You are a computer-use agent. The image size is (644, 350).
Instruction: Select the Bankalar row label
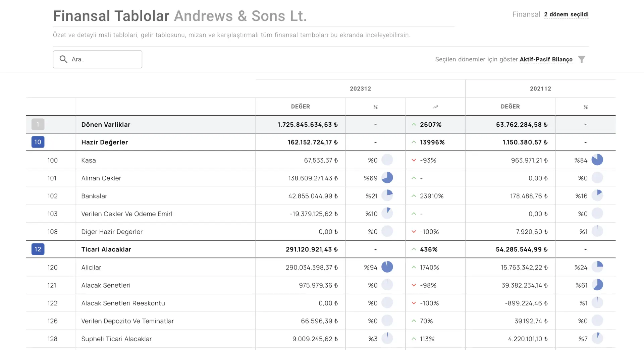click(x=94, y=196)
